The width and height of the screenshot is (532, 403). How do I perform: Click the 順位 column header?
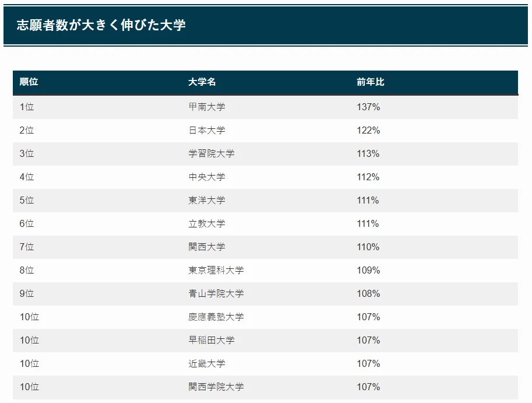[29, 82]
